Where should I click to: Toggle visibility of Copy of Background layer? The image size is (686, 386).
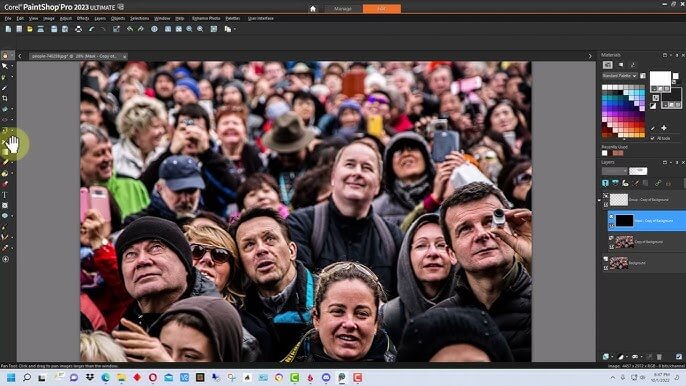[611, 238]
